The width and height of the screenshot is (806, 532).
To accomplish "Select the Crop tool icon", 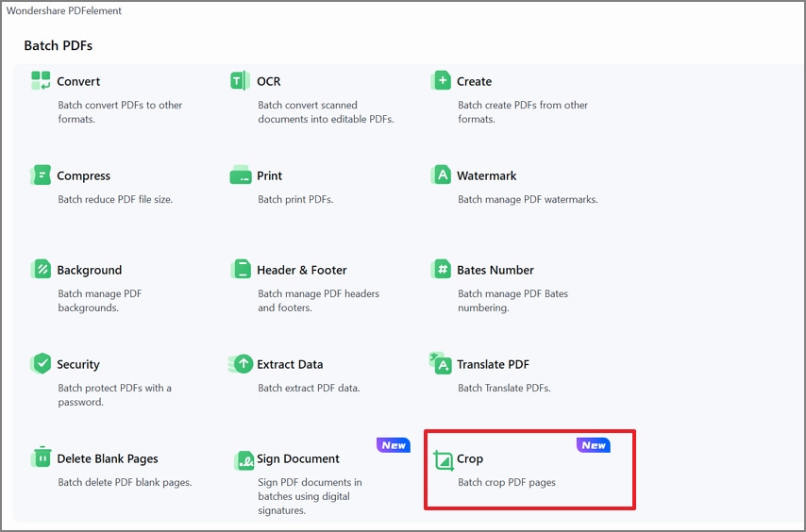I will tap(443, 460).
